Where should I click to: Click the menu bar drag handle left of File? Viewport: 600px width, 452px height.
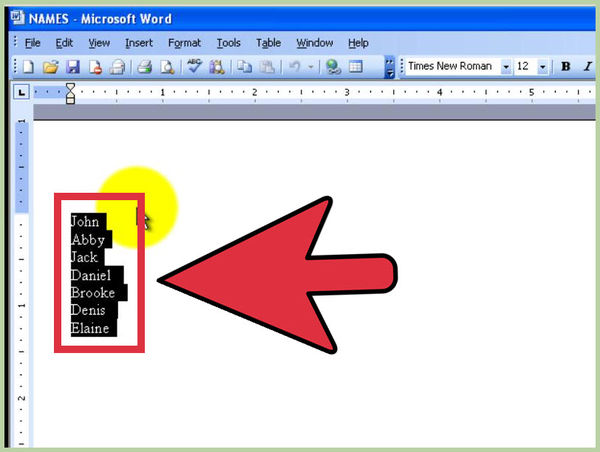pyautogui.click(x=15, y=41)
